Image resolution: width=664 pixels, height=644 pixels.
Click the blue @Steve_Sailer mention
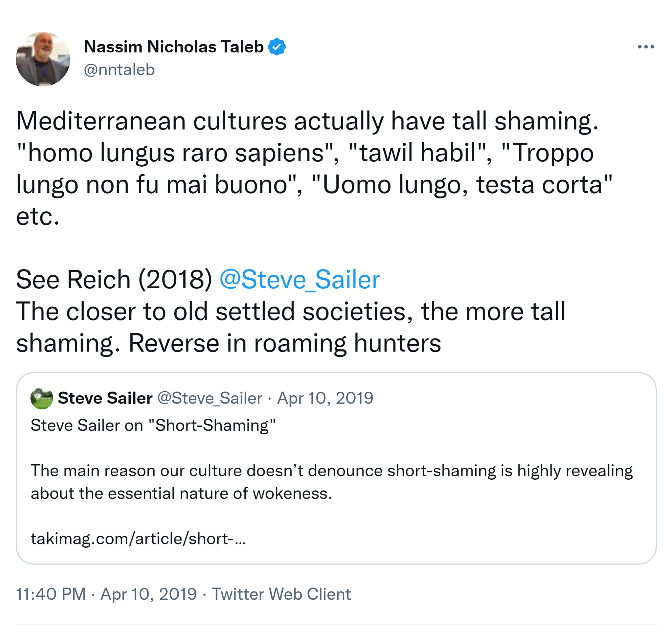coord(300,280)
